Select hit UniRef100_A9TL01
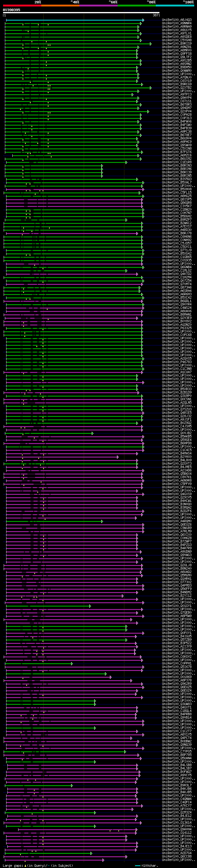The width and height of the screenshot is (197, 868). [177, 33]
